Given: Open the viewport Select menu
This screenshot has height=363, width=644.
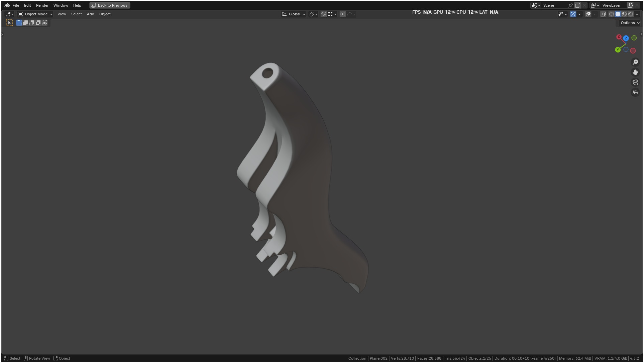Looking at the screenshot, I should [x=76, y=14].
